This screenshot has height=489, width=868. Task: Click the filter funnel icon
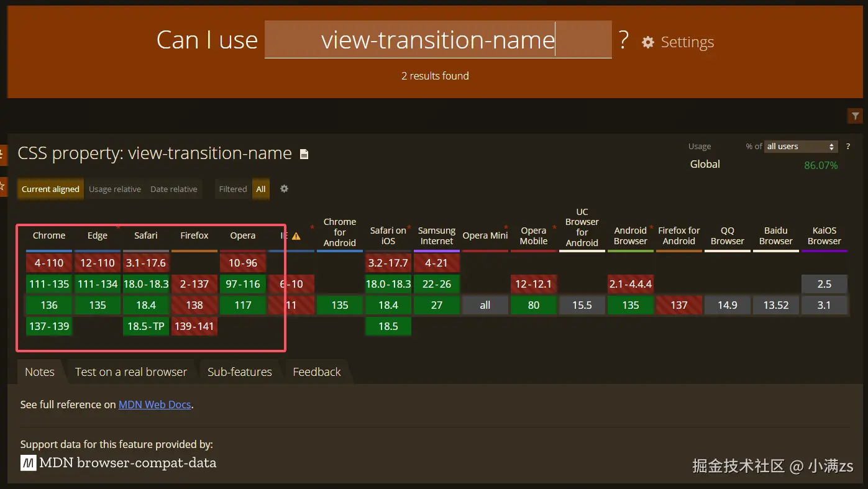coord(856,116)
